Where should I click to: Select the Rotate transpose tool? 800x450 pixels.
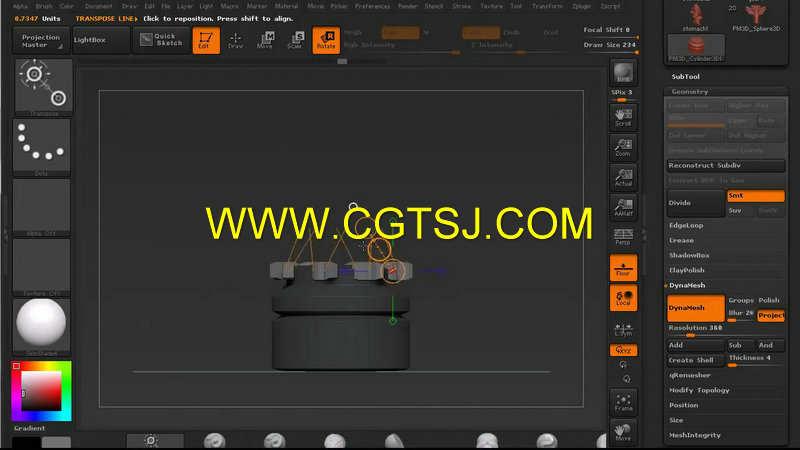click(326, 40)
